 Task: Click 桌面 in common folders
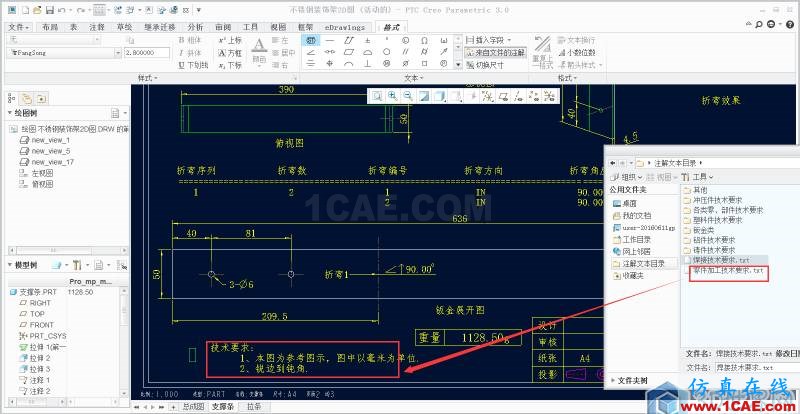(625, 203)
